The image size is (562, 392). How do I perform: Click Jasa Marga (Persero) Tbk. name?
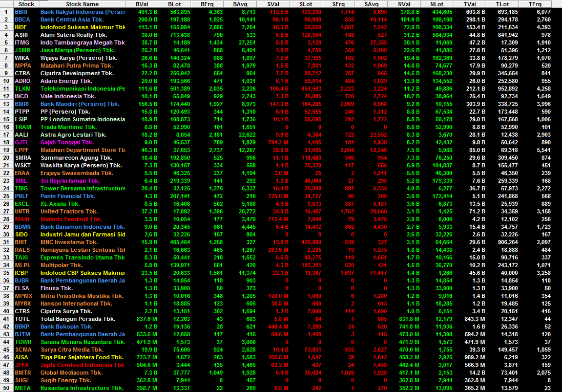tap(77, 51)
